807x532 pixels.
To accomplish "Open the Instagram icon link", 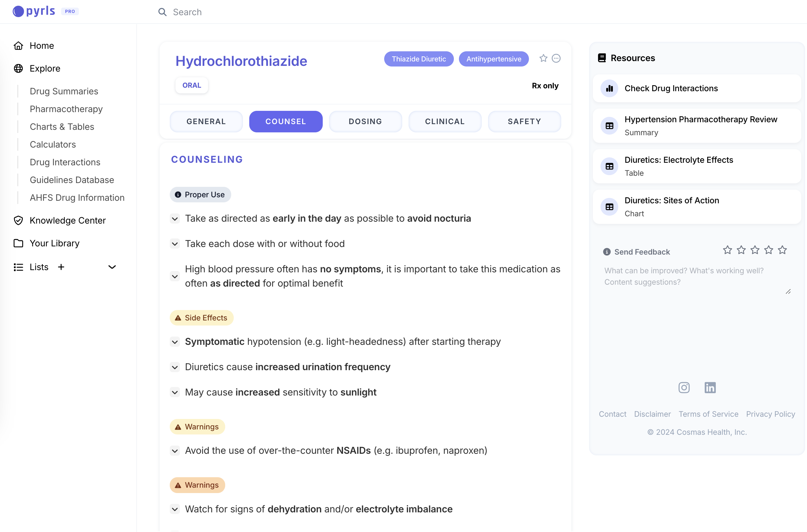I will (x=684, y=388).
